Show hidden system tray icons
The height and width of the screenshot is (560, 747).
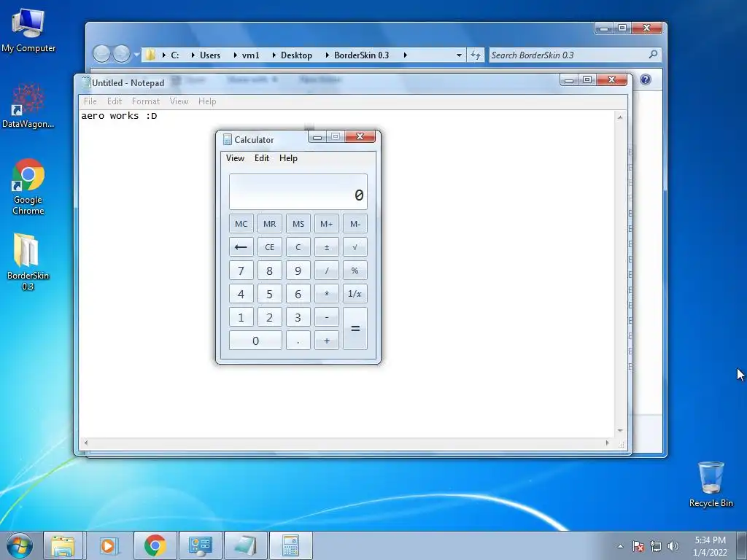click(x=620, y=546)
